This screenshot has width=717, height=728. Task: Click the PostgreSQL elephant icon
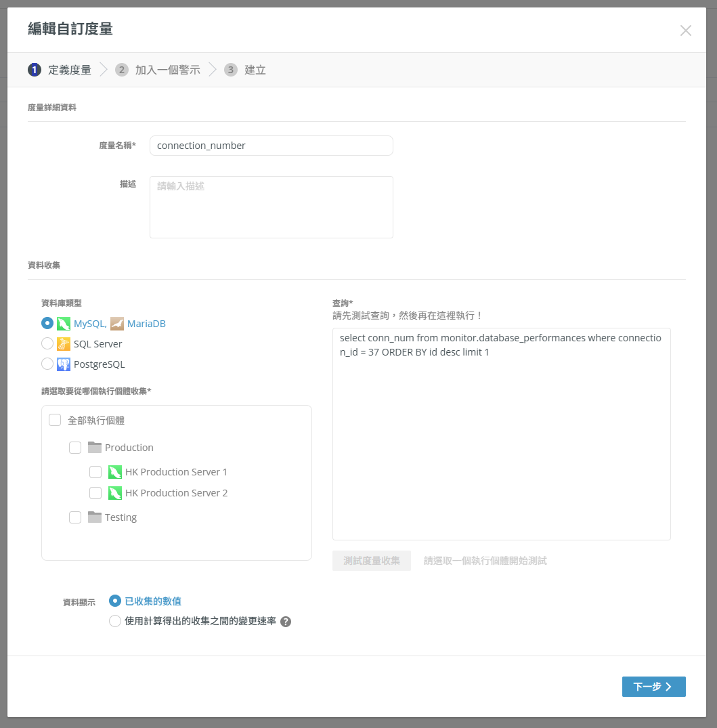tap(64, 364)
